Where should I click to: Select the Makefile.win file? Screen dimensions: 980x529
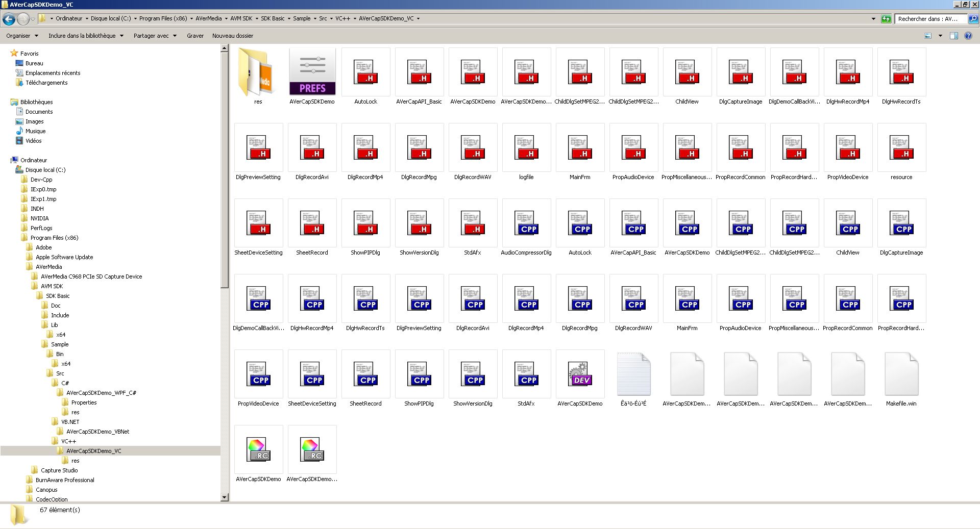tap(902, 374)
